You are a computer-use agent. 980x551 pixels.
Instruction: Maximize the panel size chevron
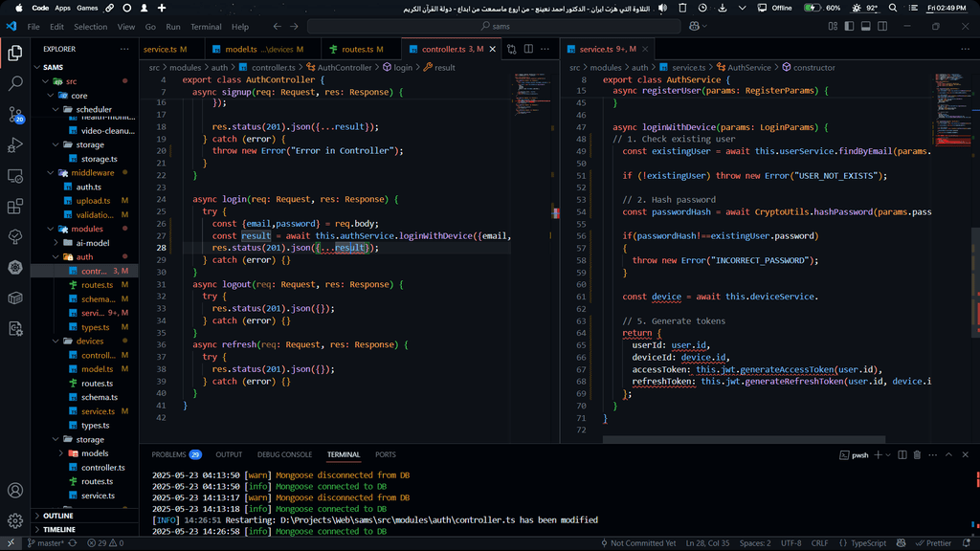click(x=948, y=454)
